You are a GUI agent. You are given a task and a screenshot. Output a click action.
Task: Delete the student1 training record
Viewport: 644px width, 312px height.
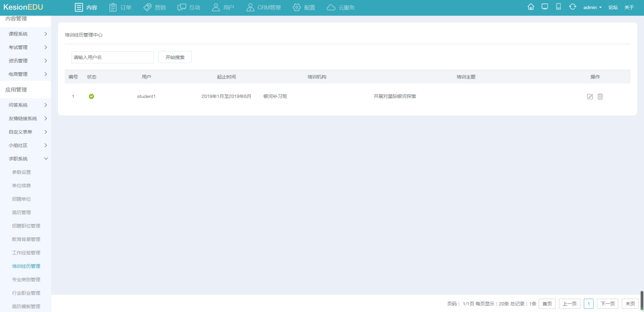coord(600,97)
